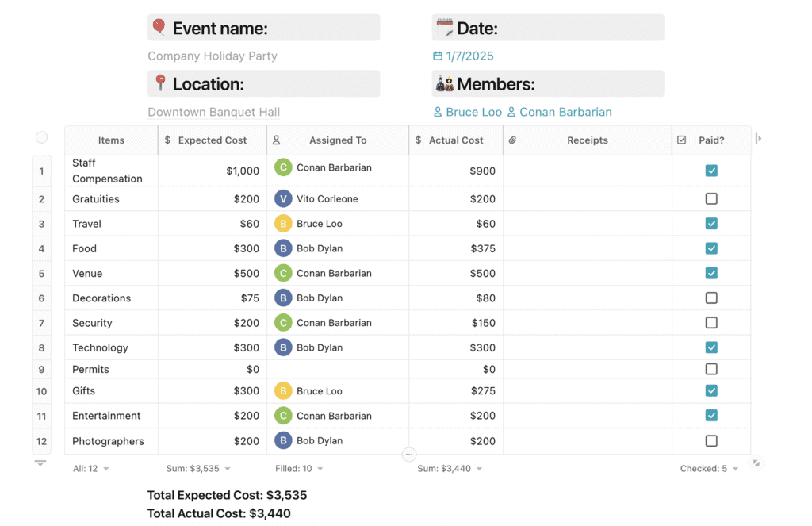Screen dimensions: 812x526
Task: Open the Conan Barbarian member link
Action: coord(565,113)
